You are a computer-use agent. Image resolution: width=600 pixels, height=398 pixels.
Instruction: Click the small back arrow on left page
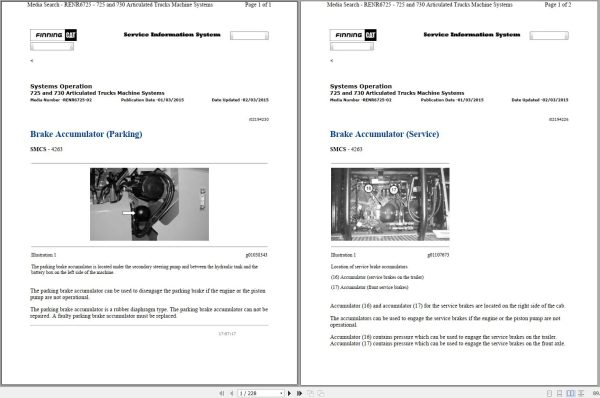click(x=32, y=60)
